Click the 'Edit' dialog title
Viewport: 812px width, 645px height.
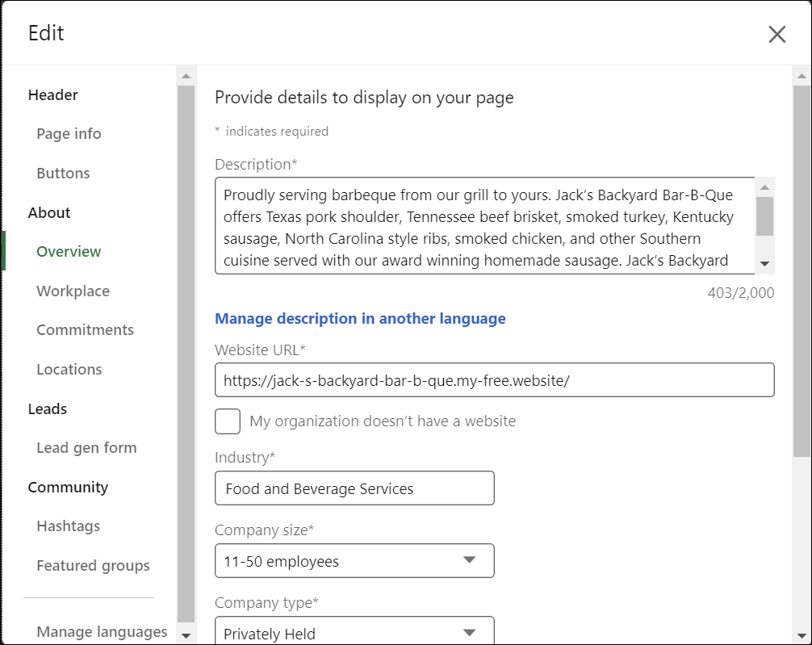(46, 33)
